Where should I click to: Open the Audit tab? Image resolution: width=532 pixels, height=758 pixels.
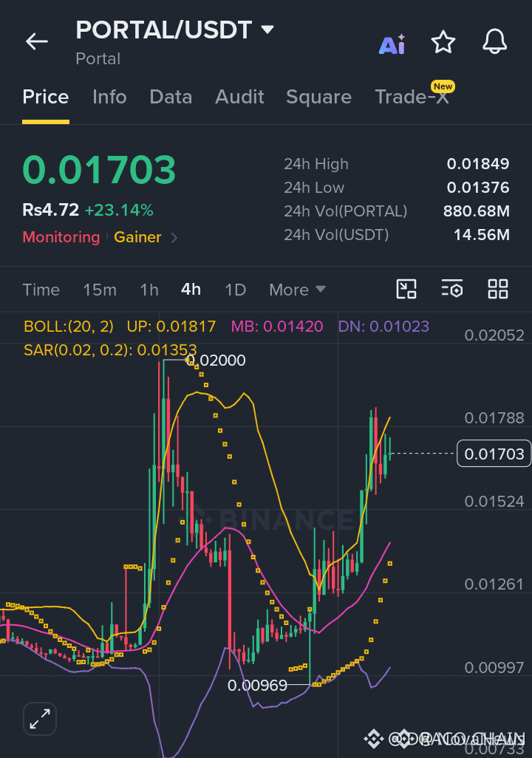pyautogui.click(x=239, y=97)
